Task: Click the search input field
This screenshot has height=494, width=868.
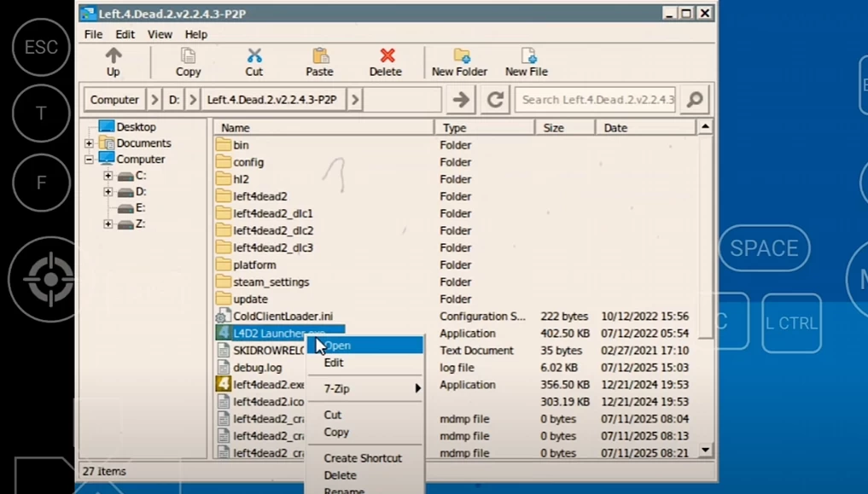Action: coord(596,100)
